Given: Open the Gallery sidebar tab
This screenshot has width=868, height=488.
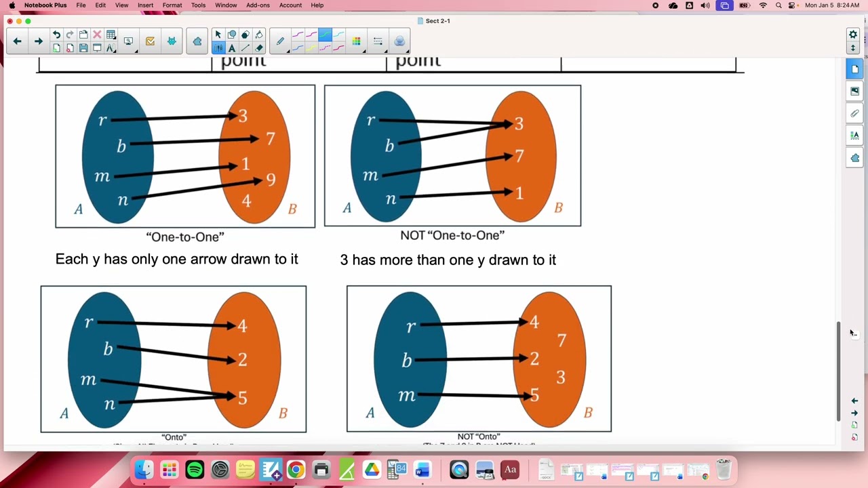Looking at the screenshot, I should [x=854, y=91].
